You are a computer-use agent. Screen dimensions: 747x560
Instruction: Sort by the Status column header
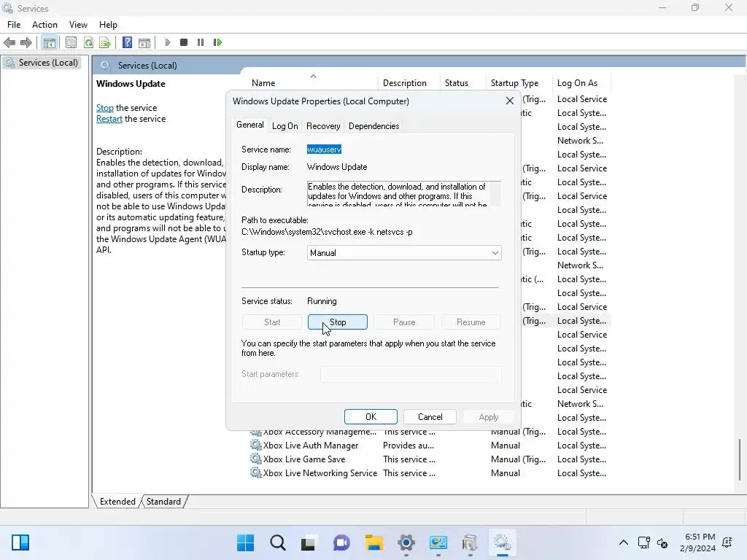[462, 83]
